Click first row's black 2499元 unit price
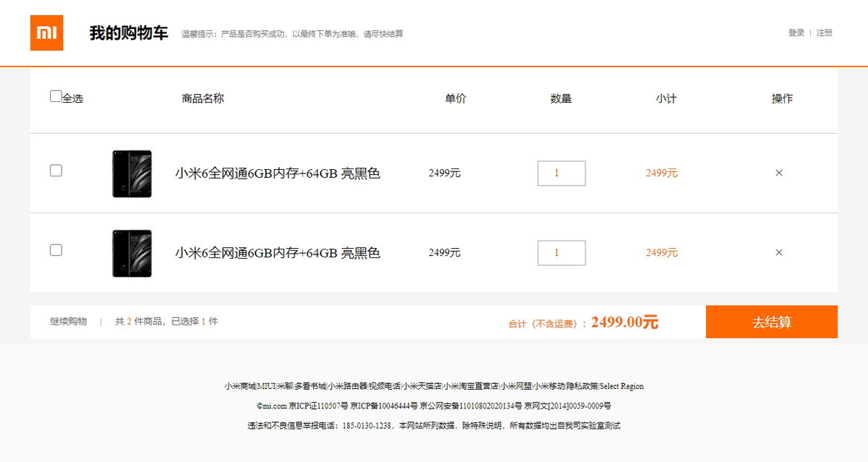The width and height of the screenshot is (868, 462). pyautogui.click(x=444, y=173)
